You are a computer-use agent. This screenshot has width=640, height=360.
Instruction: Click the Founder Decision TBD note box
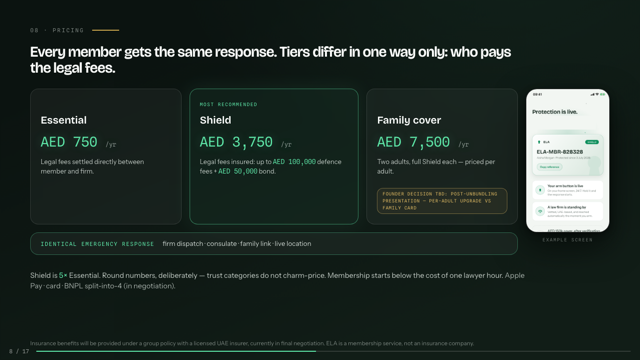pyautogui.click(x=442, y=201)
